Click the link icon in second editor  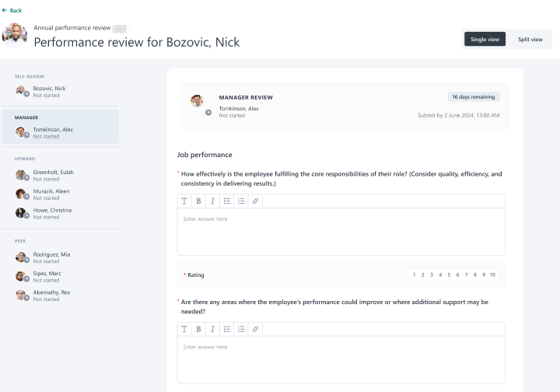point(255,329)
